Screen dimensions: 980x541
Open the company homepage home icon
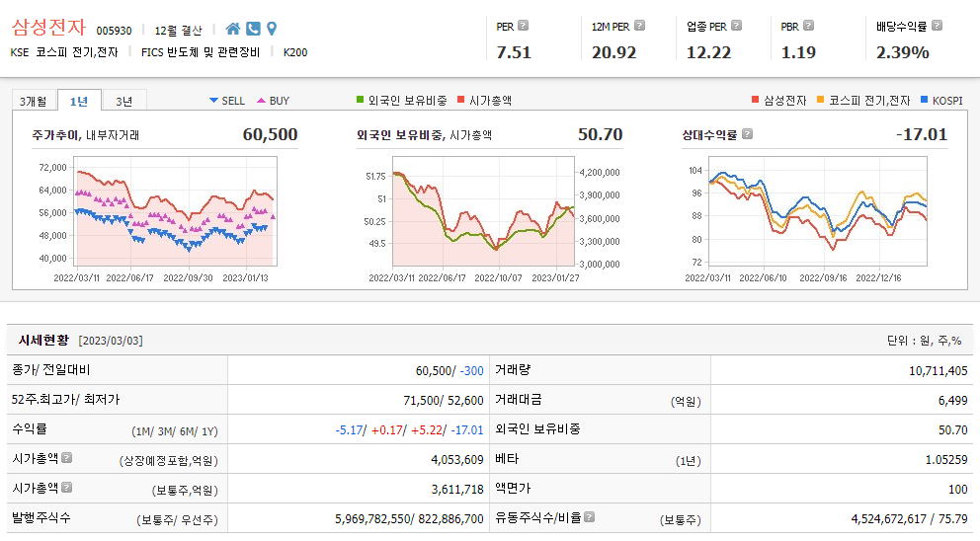click(x=233, y=29)
